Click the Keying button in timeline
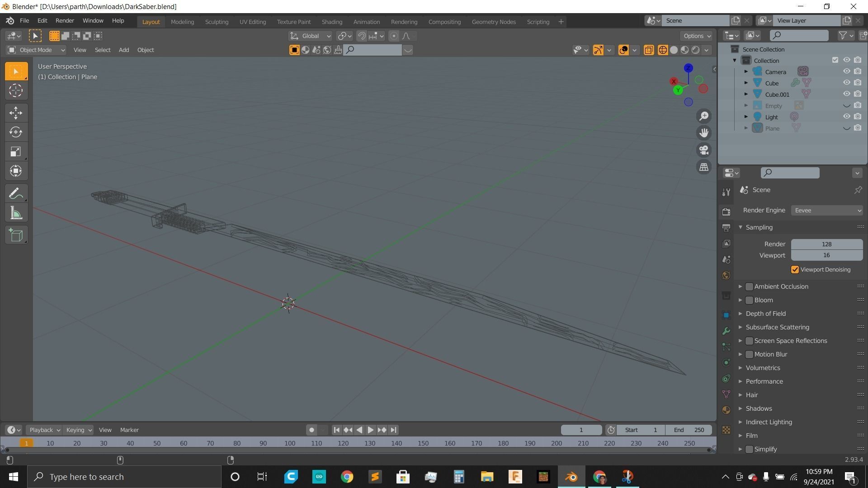The width and height of the screenshot is (868, 488). 78,430
